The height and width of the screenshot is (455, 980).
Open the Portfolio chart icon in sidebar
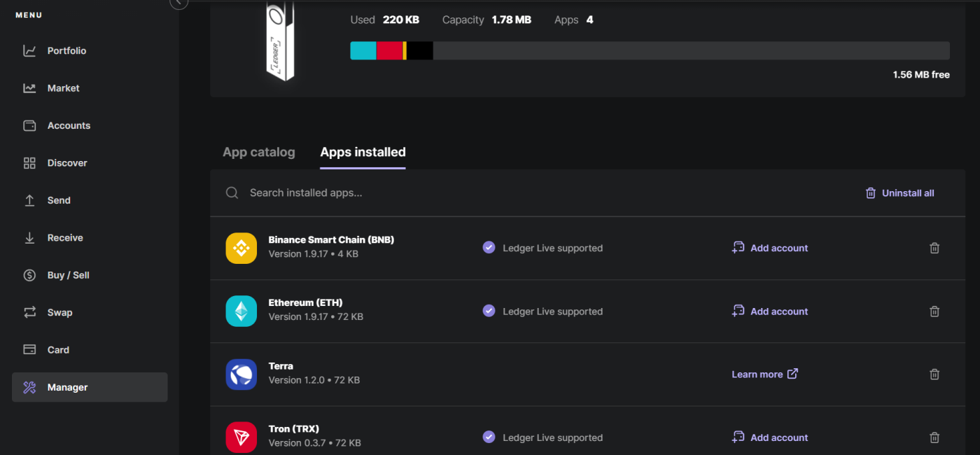point(29,51)
